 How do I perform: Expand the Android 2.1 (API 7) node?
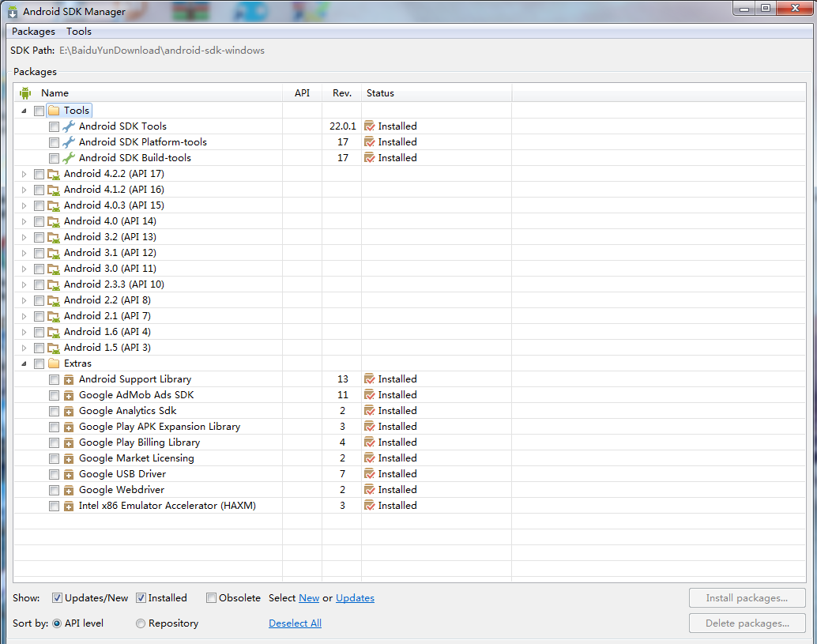point(24,316)
